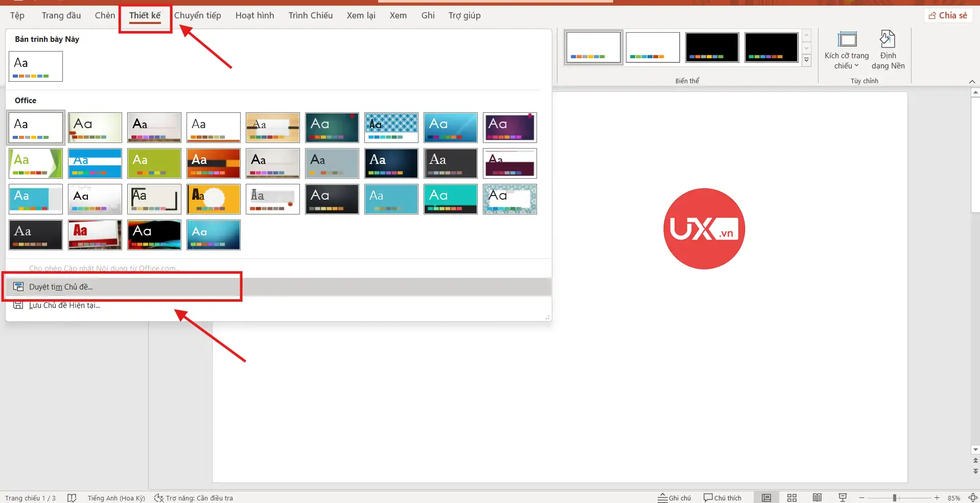The width and height of the screenshot is (980, 503).
Task: Choose the first black variant thumbnail
Action: (712, 47)
